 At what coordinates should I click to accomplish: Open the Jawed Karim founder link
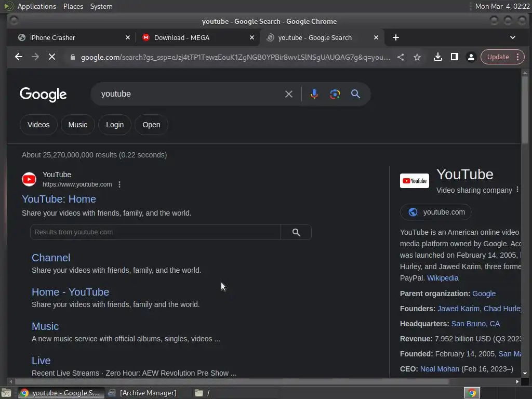[x=458, y=309]
